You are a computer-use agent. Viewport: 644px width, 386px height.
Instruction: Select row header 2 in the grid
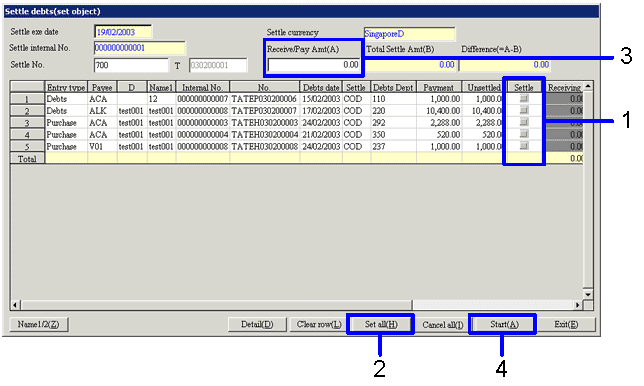(27, 111)
